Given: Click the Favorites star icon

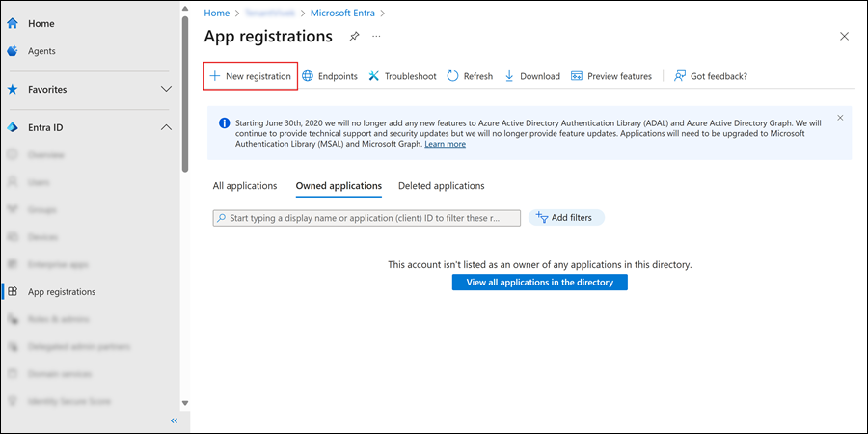Looking at the screenshot, I should (13, 89).
